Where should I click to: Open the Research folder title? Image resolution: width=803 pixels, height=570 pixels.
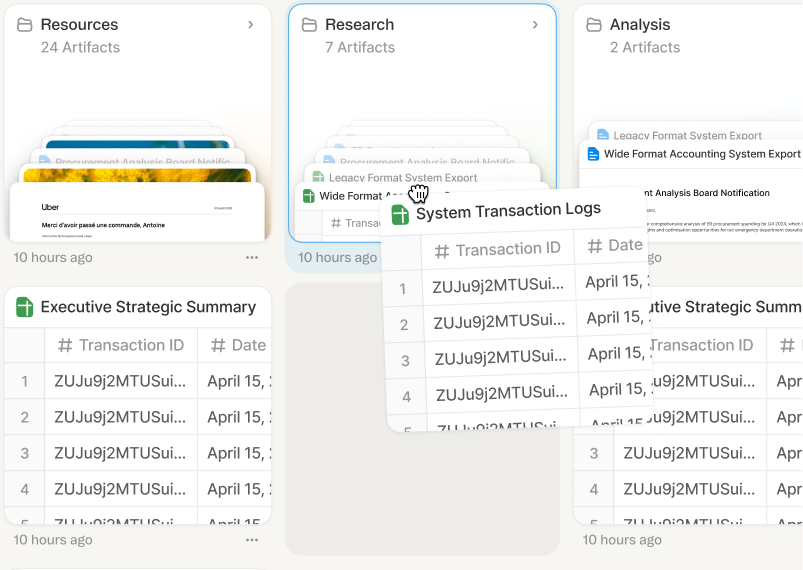click(x=359, y=25)
